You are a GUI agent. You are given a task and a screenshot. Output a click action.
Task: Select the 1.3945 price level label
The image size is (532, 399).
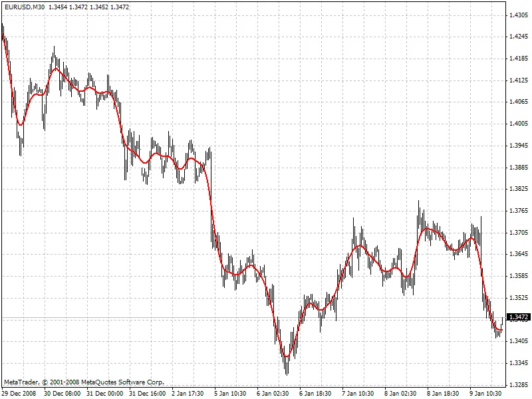[x=518, y=146]
